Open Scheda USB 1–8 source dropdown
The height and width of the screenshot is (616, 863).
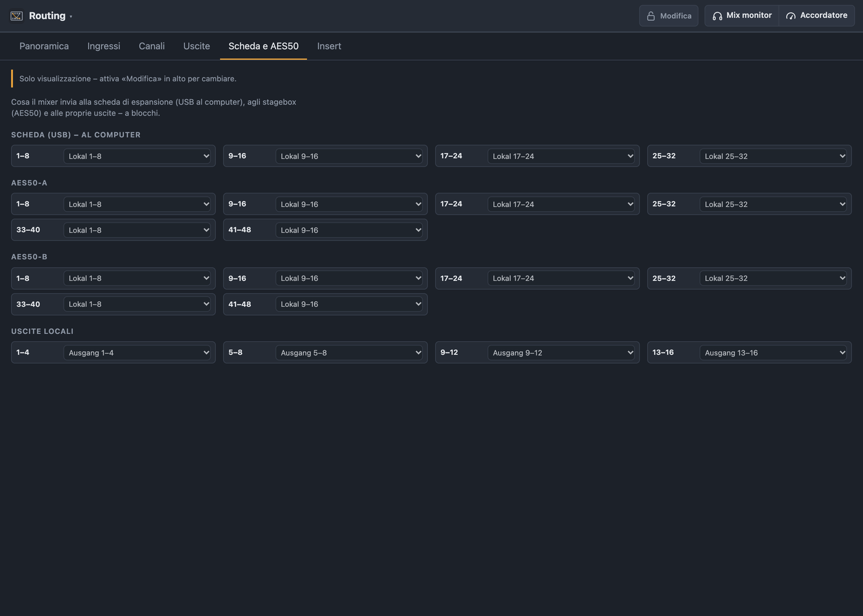point(137,156)
